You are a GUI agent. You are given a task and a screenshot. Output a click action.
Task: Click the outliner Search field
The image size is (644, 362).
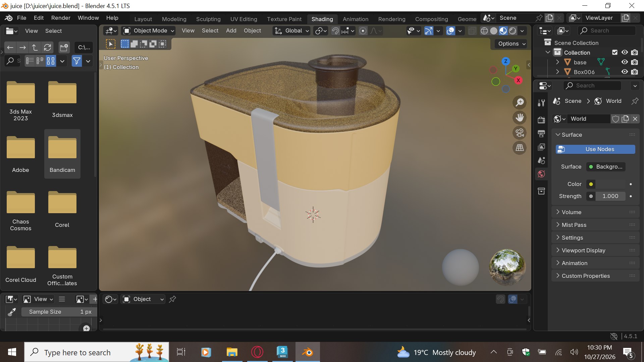(x=607, y=31)
